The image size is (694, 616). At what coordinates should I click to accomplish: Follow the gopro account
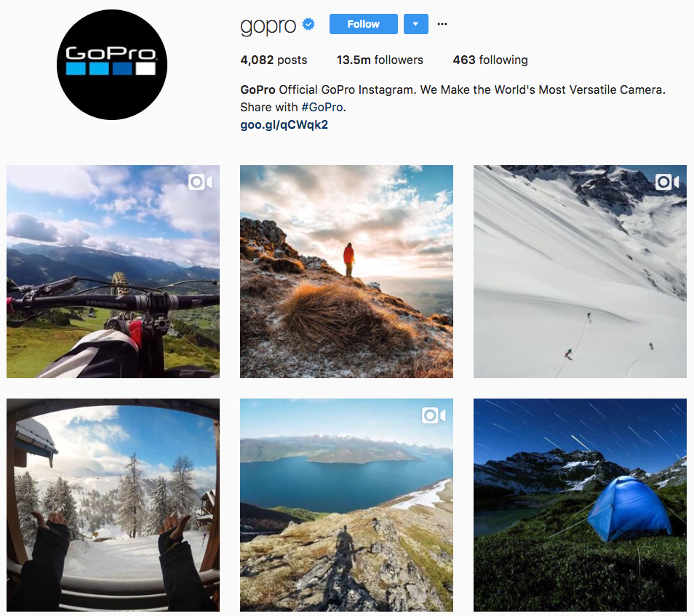point(364,24)
